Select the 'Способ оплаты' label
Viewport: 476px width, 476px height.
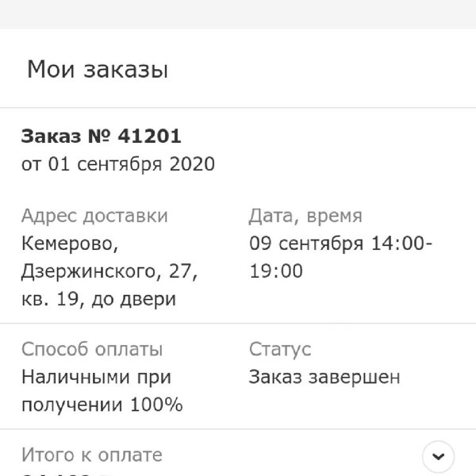point(92,349)
